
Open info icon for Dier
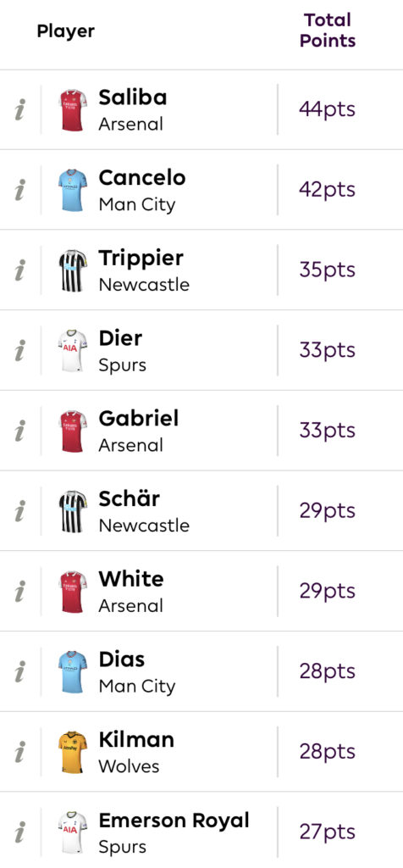pyautogui.click(x=20, y=350)
